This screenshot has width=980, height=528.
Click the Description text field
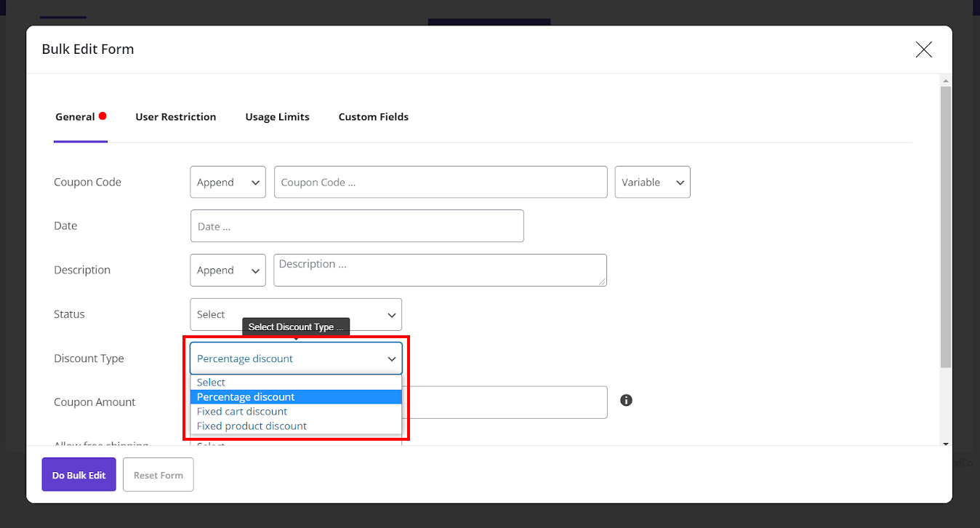(x=440, y=270)
